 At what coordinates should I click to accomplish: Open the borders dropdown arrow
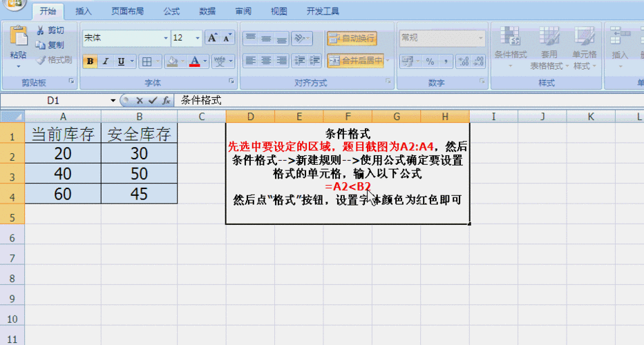(x=158, y=61)
